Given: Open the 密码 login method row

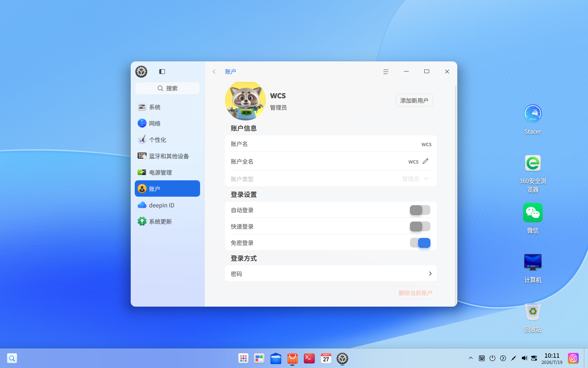Looking at the screenshot, I should [x=331, y=274].
